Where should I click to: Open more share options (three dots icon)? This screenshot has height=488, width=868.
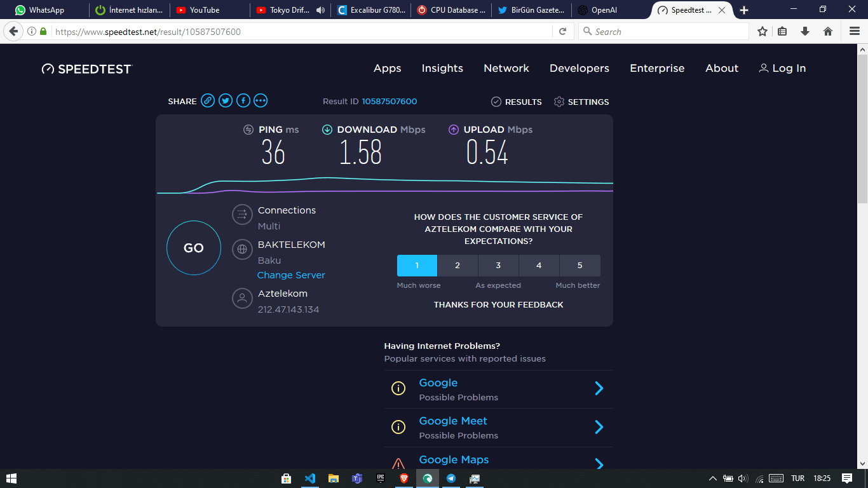[x=261, y=100]
